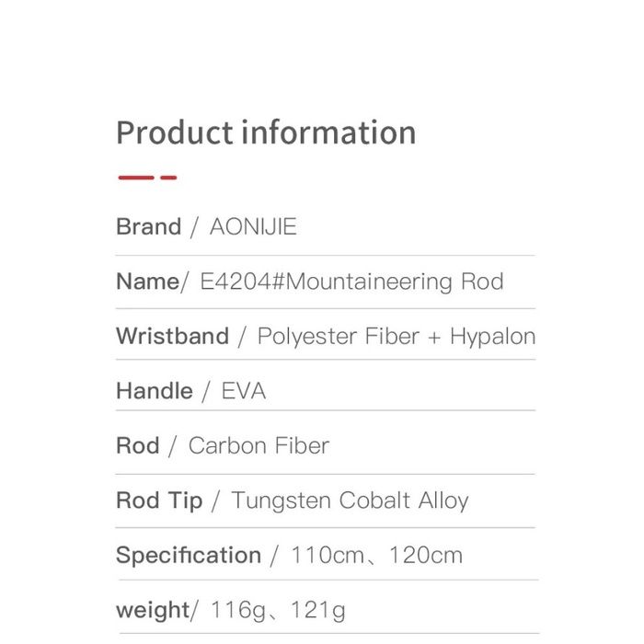The height and width of the screenshot is (644, 644).
Task: Click the weight label
Action: pyautogui.click(x=151, y=610)
